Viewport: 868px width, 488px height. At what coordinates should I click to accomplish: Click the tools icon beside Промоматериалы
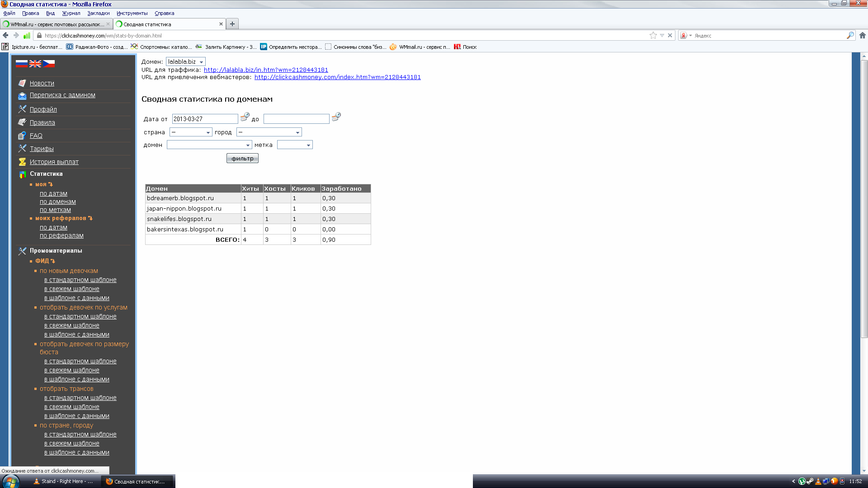(22, 251)
